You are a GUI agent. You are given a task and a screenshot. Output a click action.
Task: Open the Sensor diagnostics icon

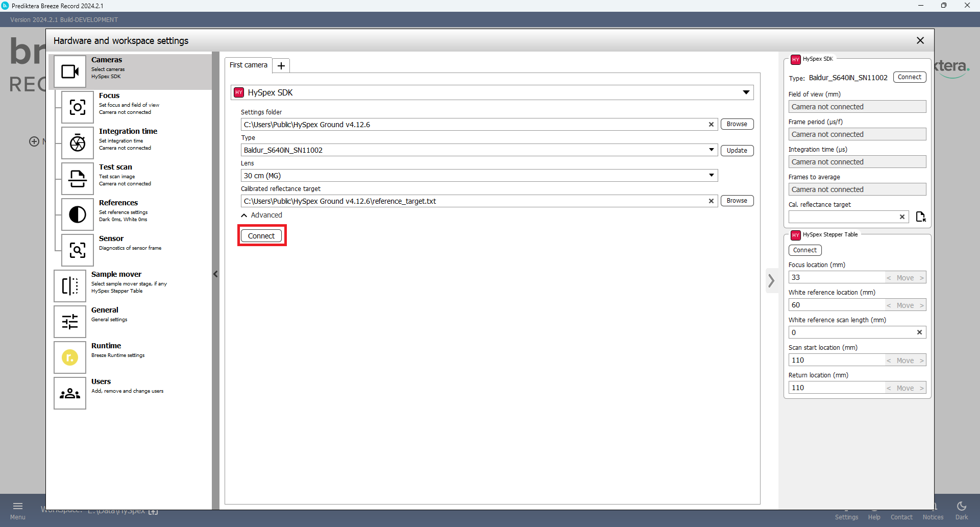click(x=78, y=250)
